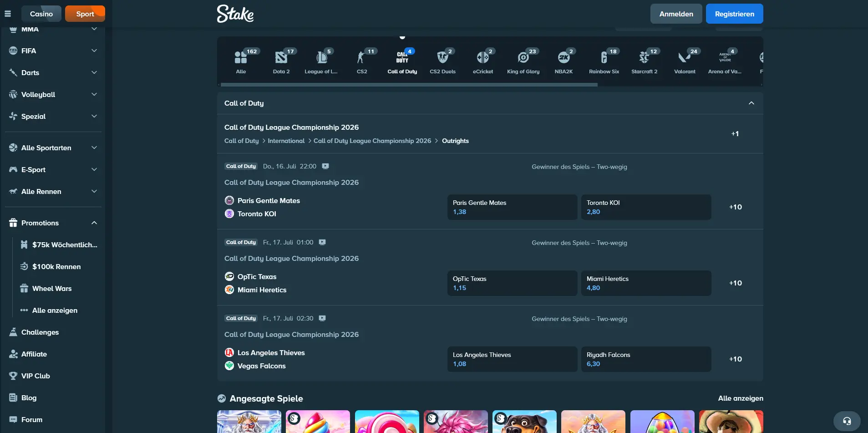The height and width of the screenshot is (433, 868).
Task: Click the esports categories horizontal scrollbar
Action: tap(409, 85)
